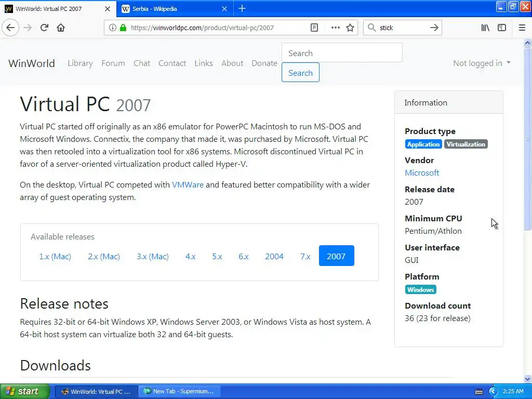Screen dimensions: 532x399
Task: Switch to New Tab - Supermium taskbar window
Action: (179, 391)
